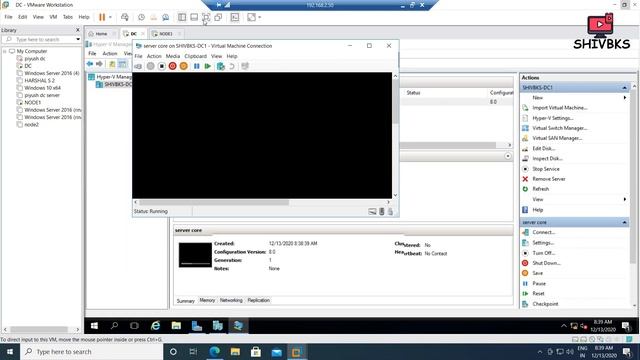Switch to the Memory tab in details pane
The height and width of the screenshot is (360, 640).
pyautogui.click(x=207, y=300)
